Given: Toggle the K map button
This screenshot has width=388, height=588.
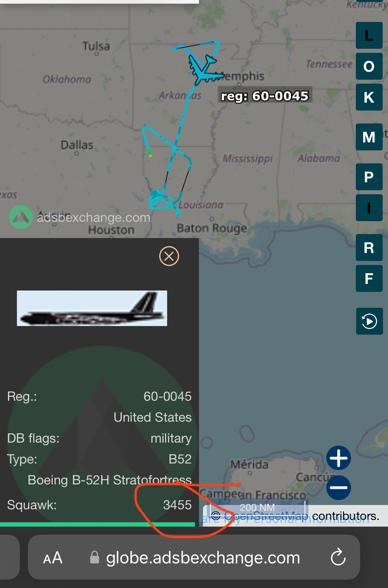Looking at the screenshot, I should click(x=369, y=97).
